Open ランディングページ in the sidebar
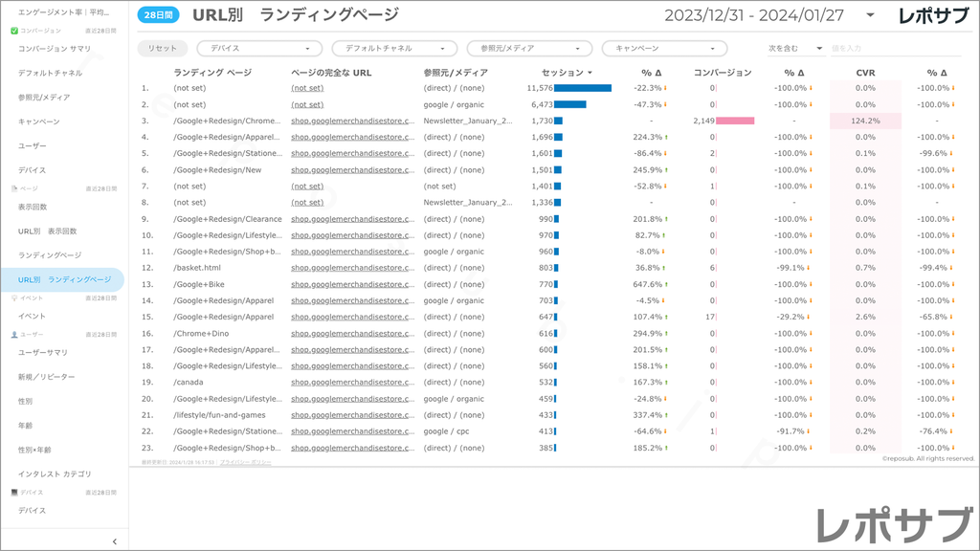The image size is (980, 551). click(x=50, y=255)
